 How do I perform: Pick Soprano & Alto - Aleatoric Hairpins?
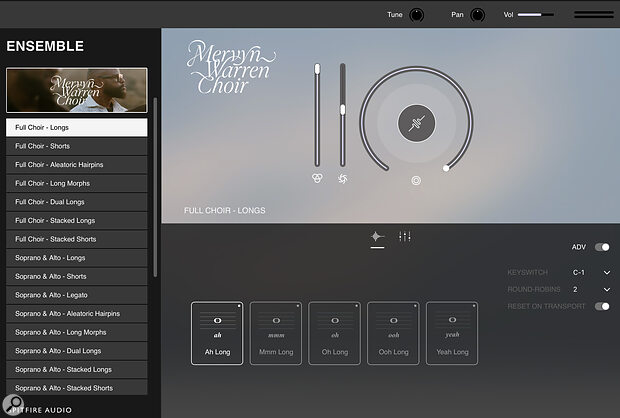tap(77, 313)
